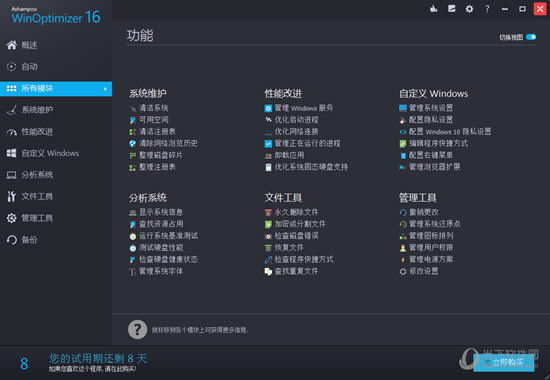Click the 永久删除文件 icon

(x=268, y=212)
